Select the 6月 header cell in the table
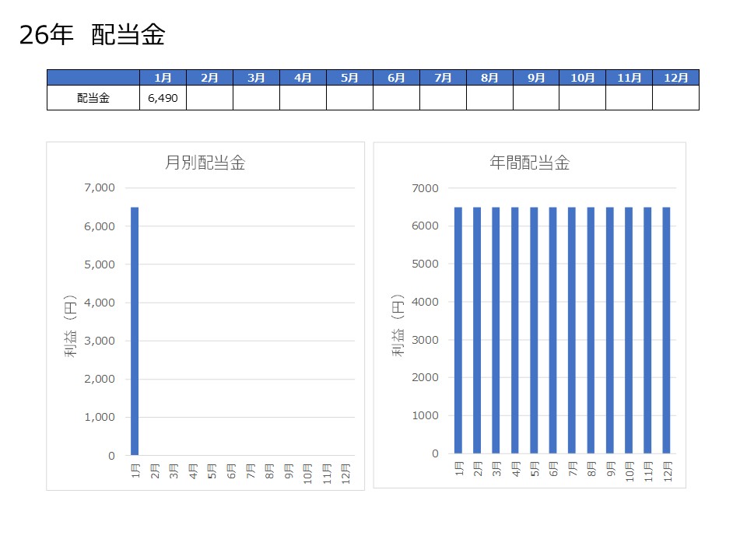 (396, 78)
